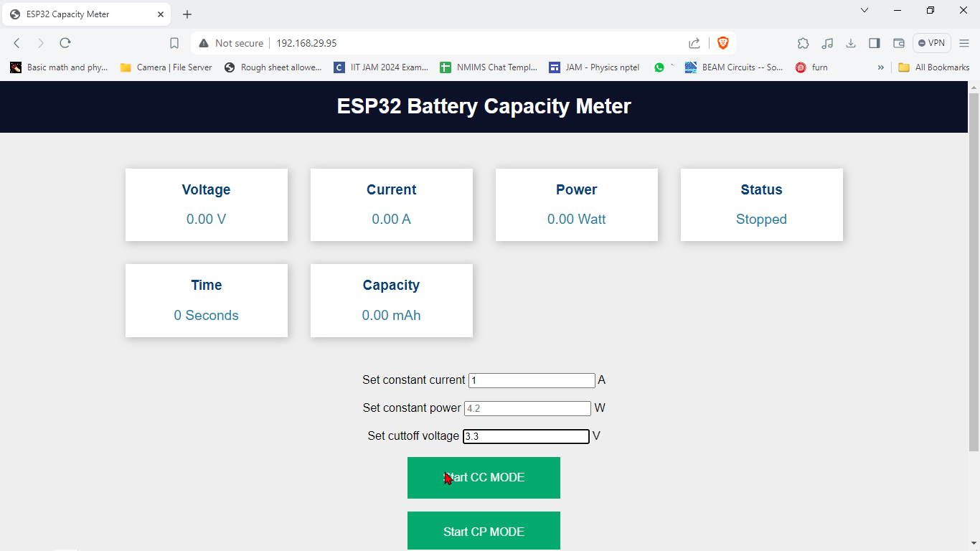Open a new tab with plus icon

(187, 14)
